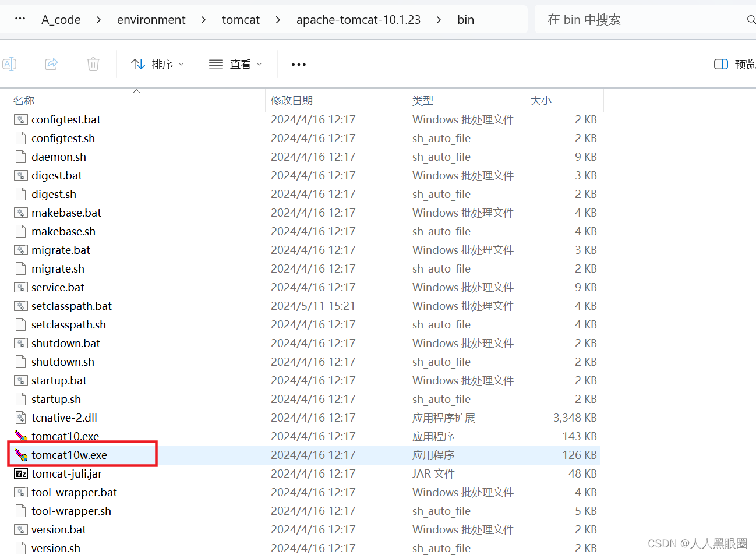756x555 pixels.
Task: Sort by 修改日期 column header
Action: (292, 101)
